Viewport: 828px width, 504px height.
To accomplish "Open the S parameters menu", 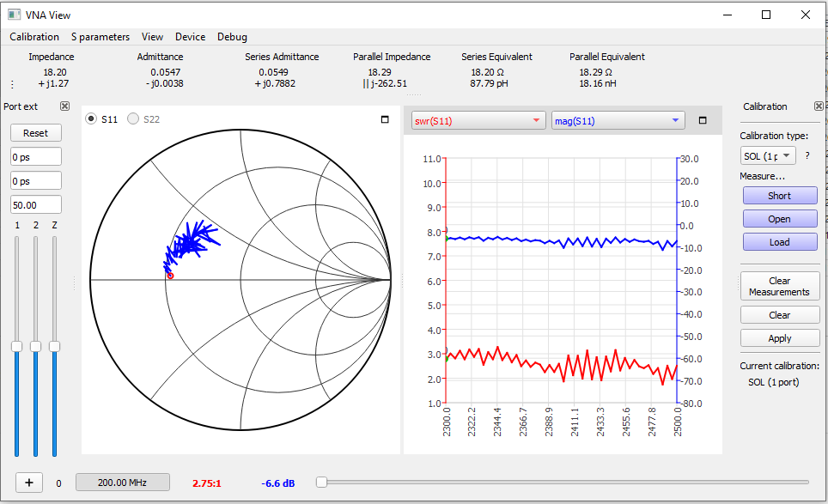I will pos(100,36).
